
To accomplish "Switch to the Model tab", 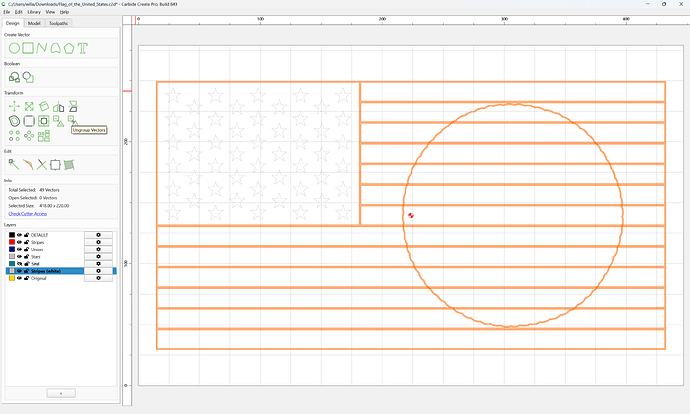I will pyautogui.click(x=34, y=23).
